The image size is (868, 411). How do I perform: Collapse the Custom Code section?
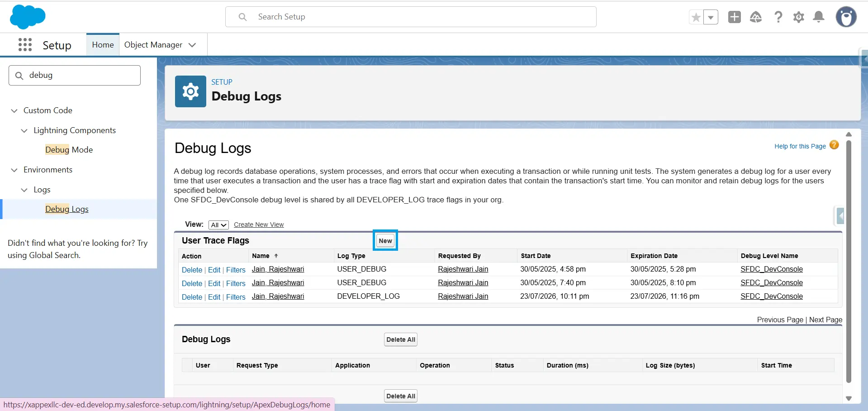(14, 110)
